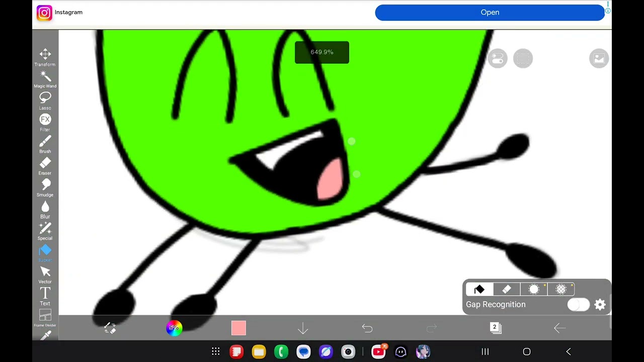Launch the yellow files app in taskbar
Image resolution: width=644 pixels, height=362 pixels.
pos(259,351)
